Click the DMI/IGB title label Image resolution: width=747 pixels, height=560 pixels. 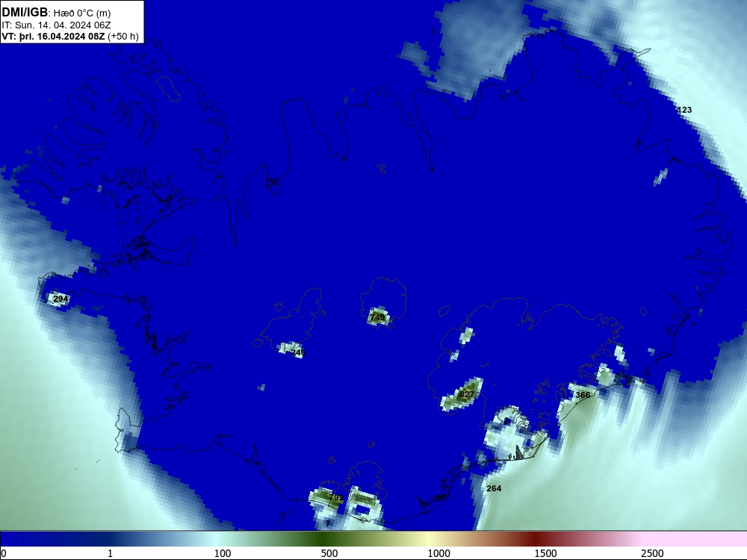coord(25,13)
